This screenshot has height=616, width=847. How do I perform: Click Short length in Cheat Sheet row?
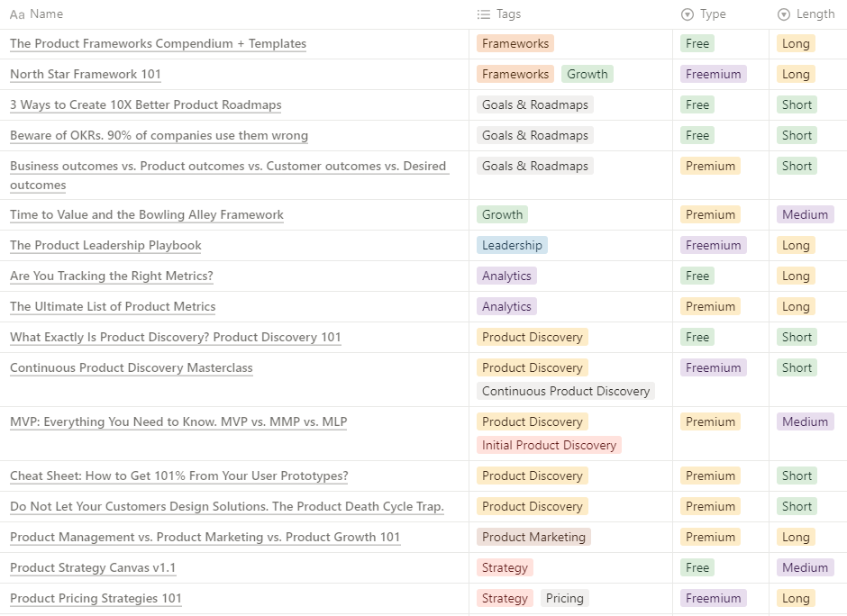[x=797, y=476]
